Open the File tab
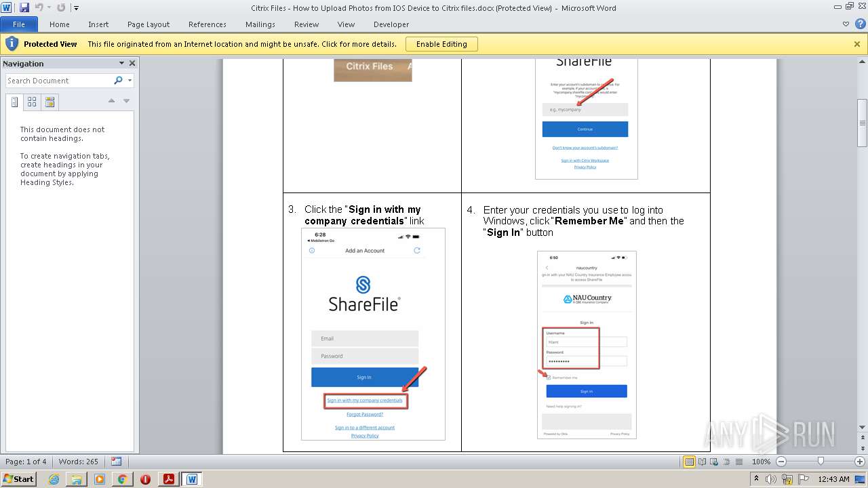The image size is (868, 488). tap(19, 24)
